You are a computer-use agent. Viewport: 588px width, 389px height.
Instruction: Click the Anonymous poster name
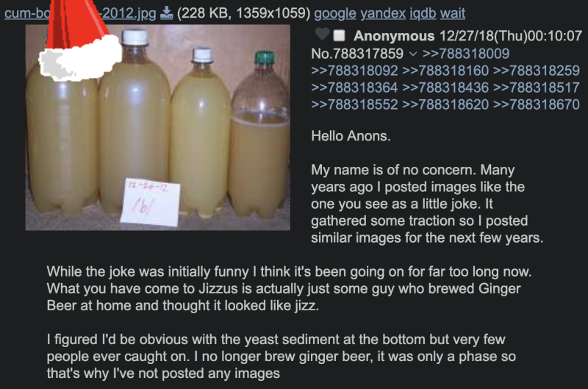pyautogui.click(x=394, y=36)
